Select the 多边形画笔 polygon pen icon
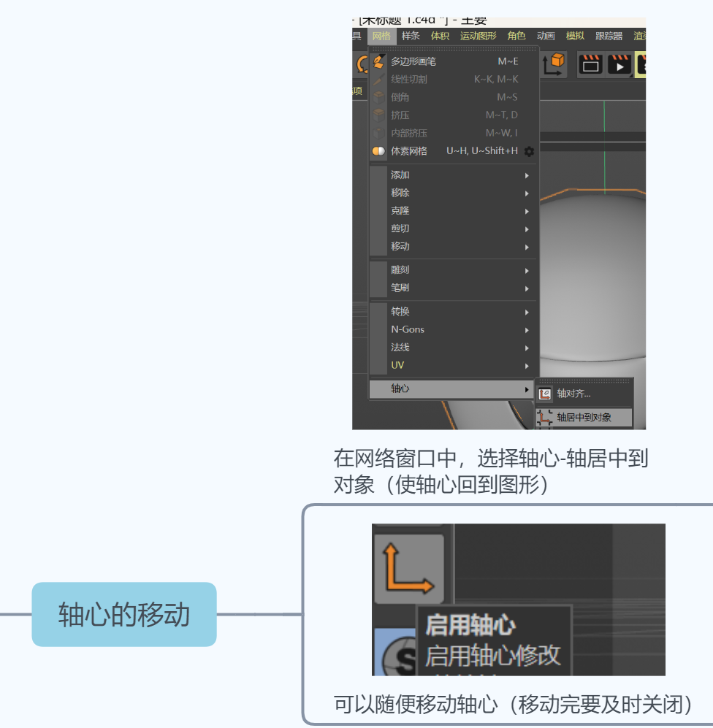 pos(378,61)
